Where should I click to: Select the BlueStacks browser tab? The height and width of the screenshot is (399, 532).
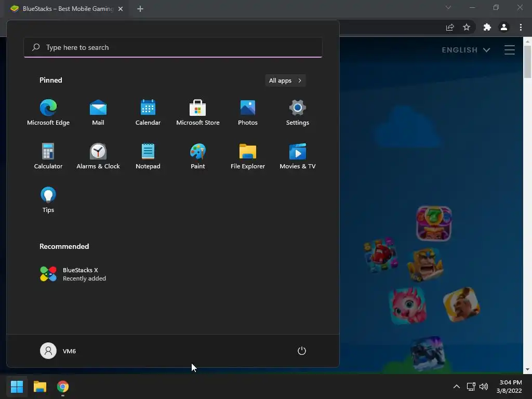66,9
